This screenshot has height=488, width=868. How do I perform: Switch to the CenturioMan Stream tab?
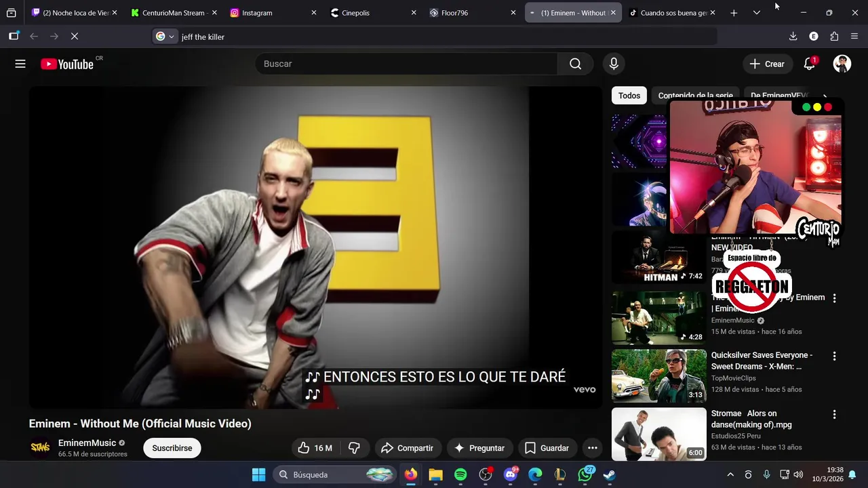[x=174, y=13]
